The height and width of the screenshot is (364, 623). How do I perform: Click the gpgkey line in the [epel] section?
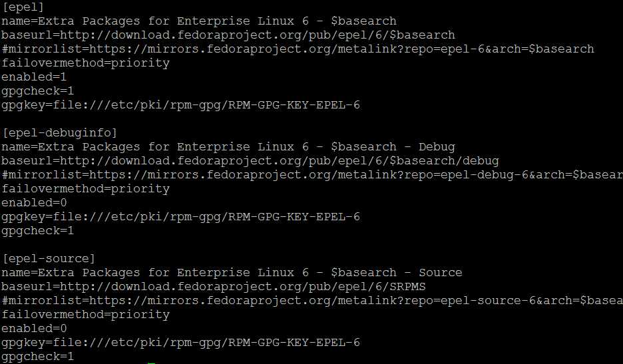point(180,104)
